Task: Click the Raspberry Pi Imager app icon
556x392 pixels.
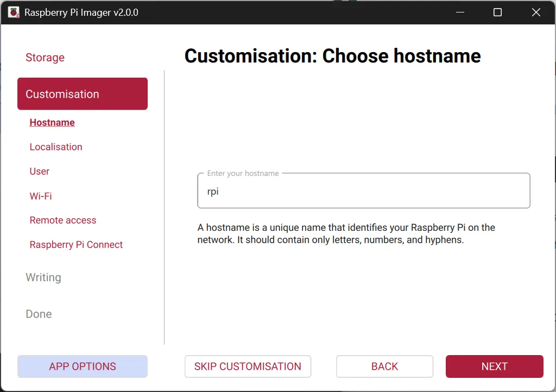Action: click(x=14, y=12)
